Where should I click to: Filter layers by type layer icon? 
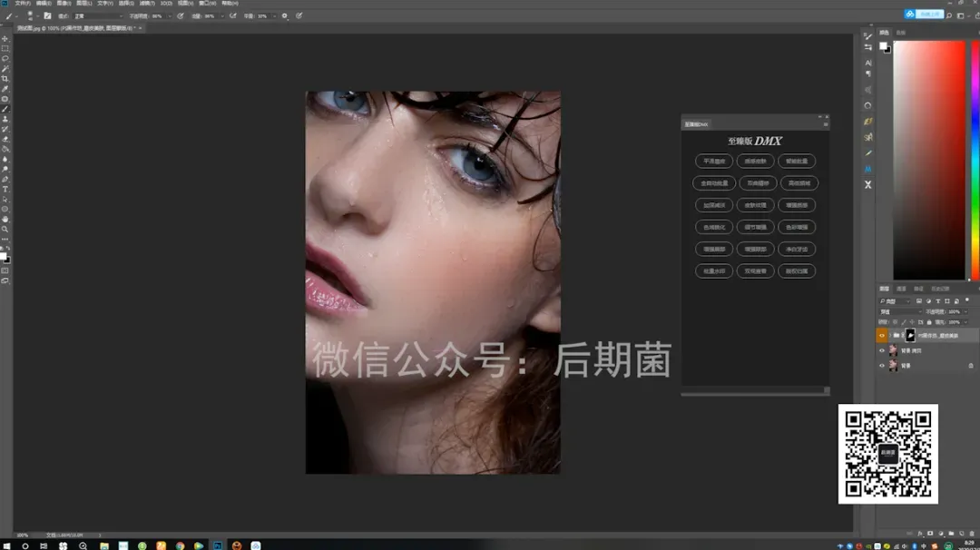point(937,301)
